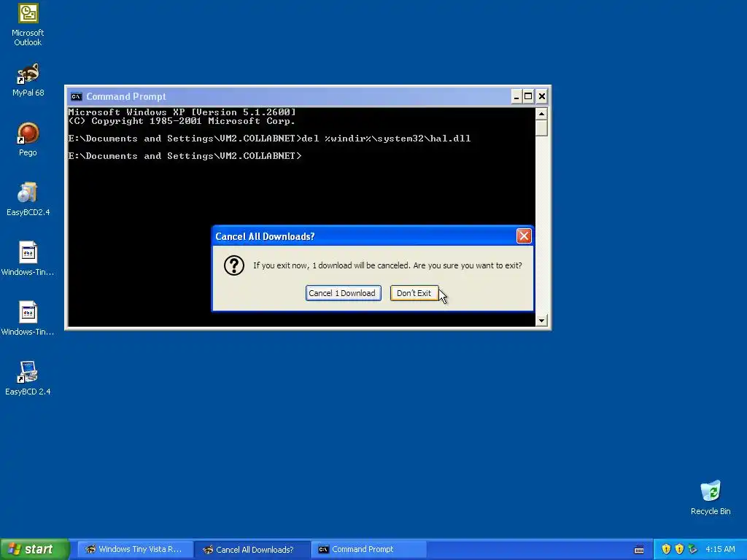Select the upper Windows-Tin... file icon

(28, 259)
